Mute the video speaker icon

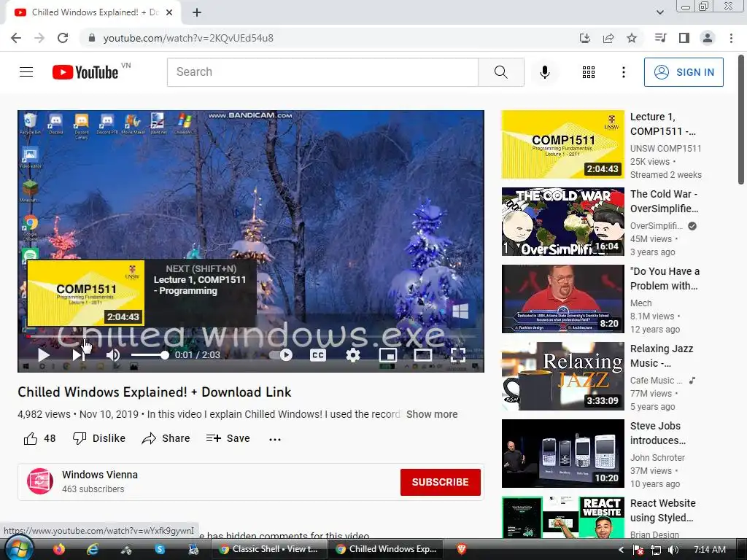point(113,355)
